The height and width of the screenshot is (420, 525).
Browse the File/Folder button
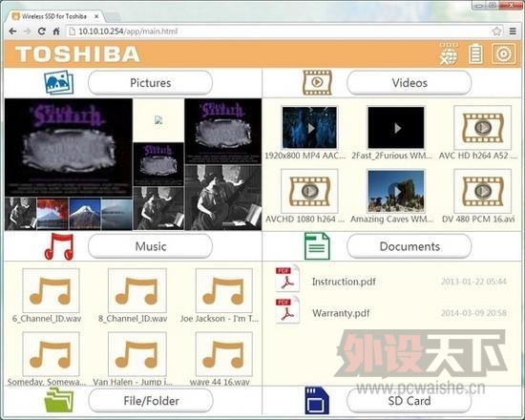[x=151, y=401]
